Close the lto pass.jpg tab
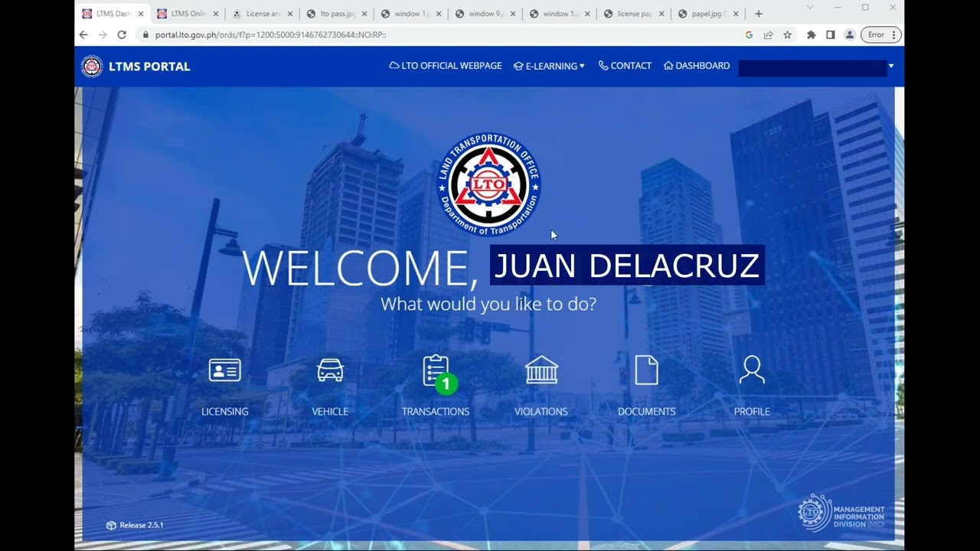This screenshot has height=551, width=980. (364, 14)
